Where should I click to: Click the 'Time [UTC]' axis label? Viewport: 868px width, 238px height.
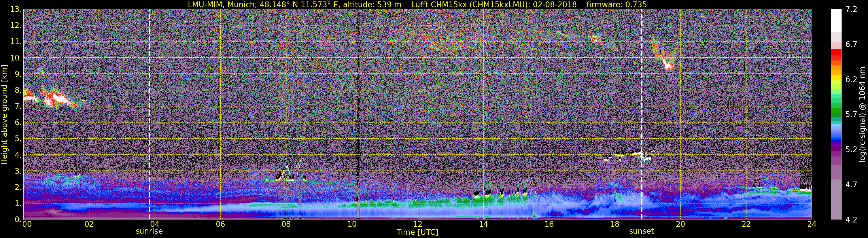(x=417, y=232)
